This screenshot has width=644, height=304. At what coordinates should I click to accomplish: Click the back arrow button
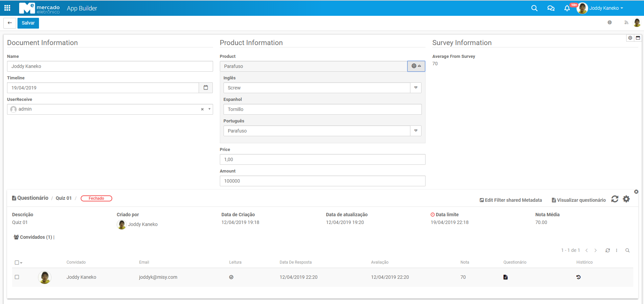[10, 23]
